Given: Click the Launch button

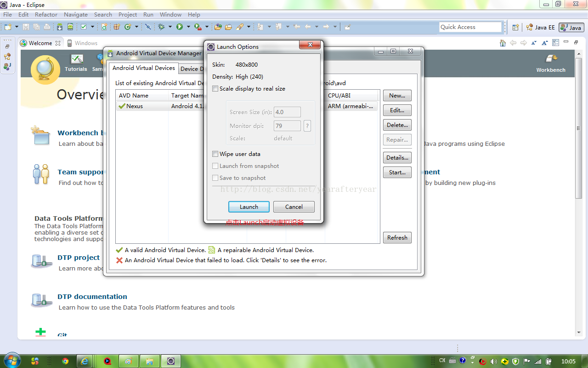Looking at the screenshot, I should [x=249, y=207].
